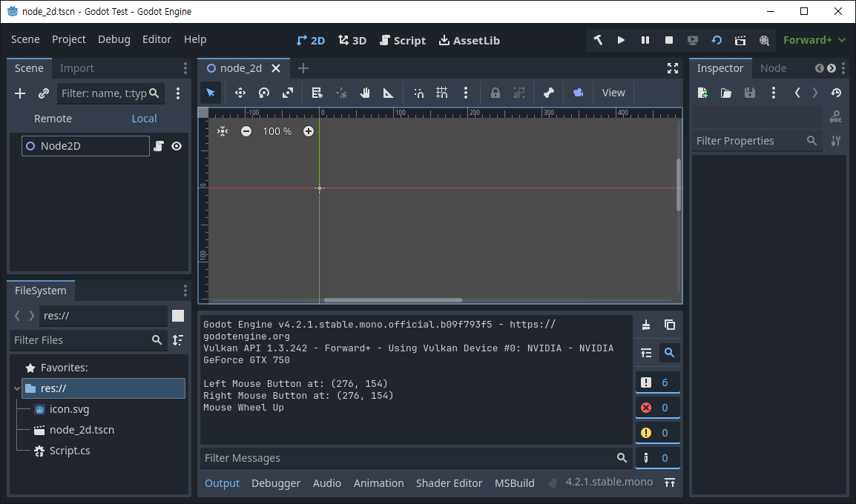
Task: Toggle standard messages filter showing 6
Action: (658, 382)
